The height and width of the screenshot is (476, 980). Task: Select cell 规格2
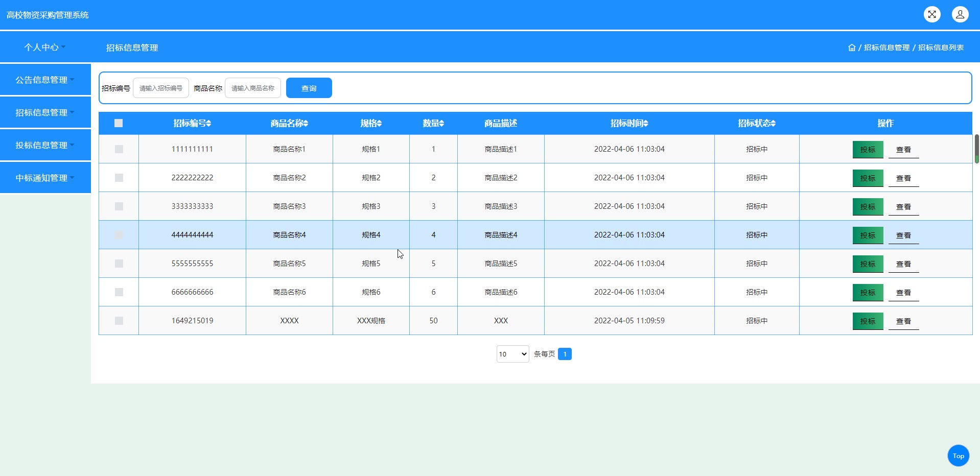[371, 178]
